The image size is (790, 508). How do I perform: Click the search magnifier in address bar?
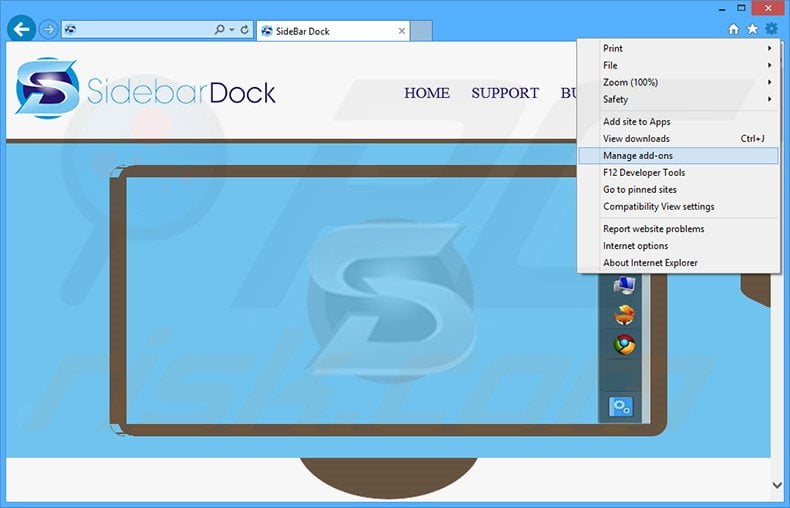pos(219,30)
